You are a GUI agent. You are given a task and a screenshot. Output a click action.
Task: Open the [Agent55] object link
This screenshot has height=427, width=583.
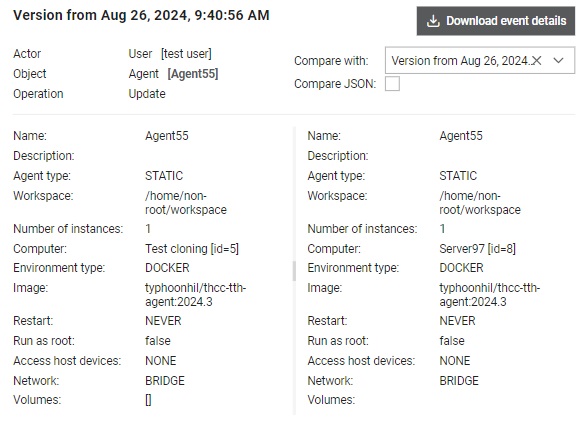pos(193,74)
